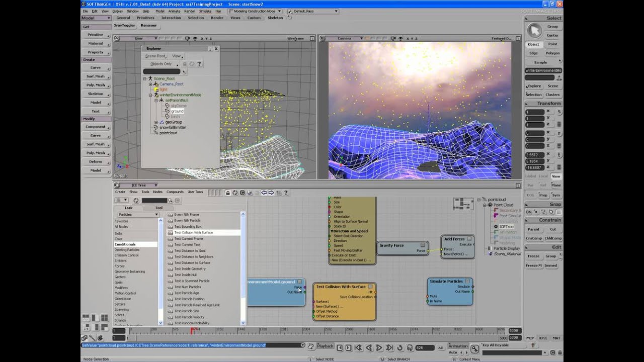The width and height of the screenshot is (644, 362).
Task: Open the Nodes menu in ICE Tree
Action: coord(157,192)
